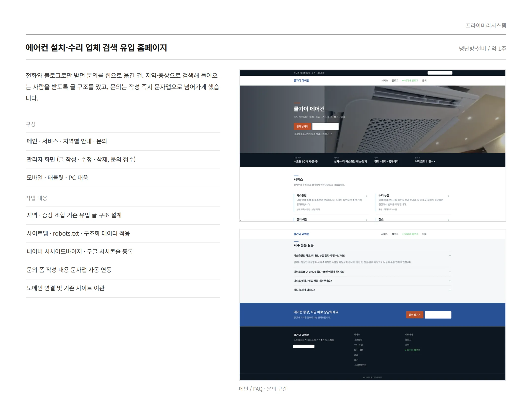Click the footer 문의 link under 바로가기
Image resolution: width=532 pixels, height=413 pixels.
tap(407, 345)
